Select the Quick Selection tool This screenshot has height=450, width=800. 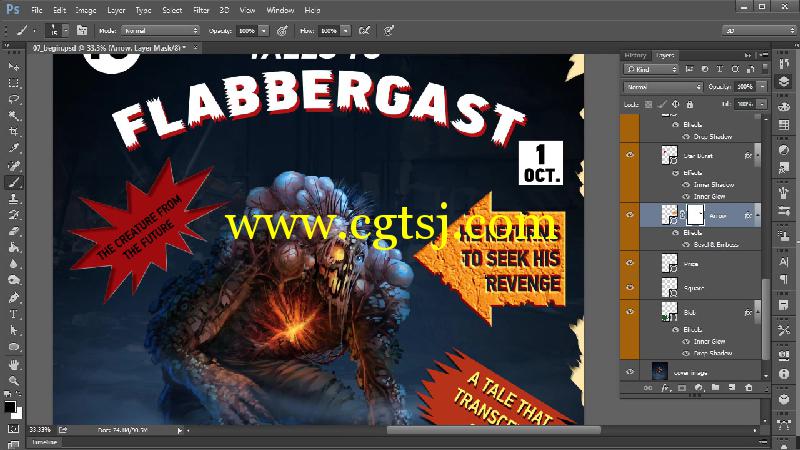tap(14, 116)
